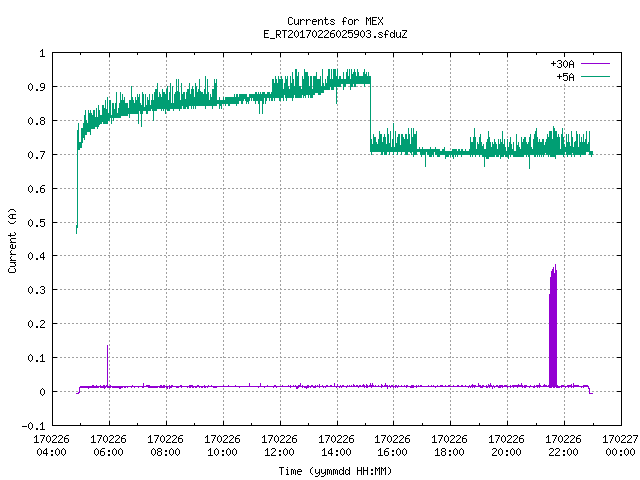Click the x-axis tick label 170226 04:00

point(51,445)
